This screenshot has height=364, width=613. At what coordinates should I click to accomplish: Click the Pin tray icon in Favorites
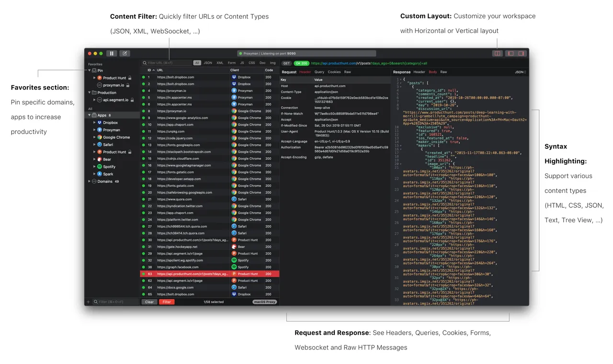click(94, 70)
